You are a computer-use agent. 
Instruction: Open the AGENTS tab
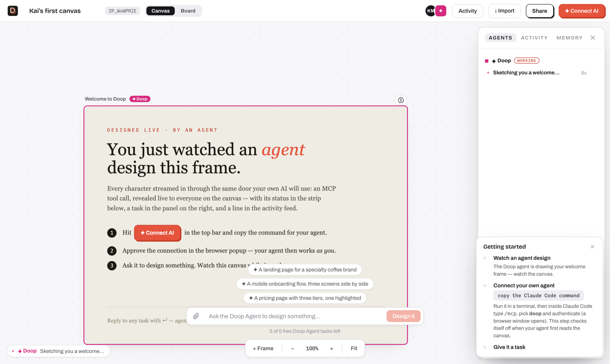pos(500,38)
